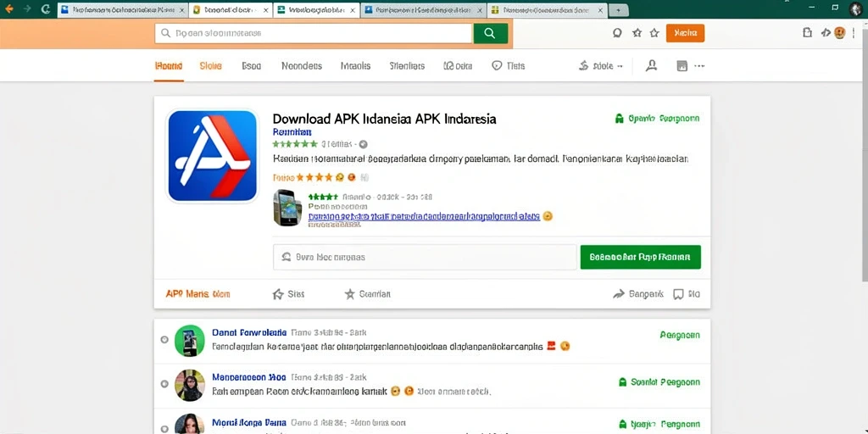Click the share arrow icon under app card
The image size is (868, 434).
(619, 294)
